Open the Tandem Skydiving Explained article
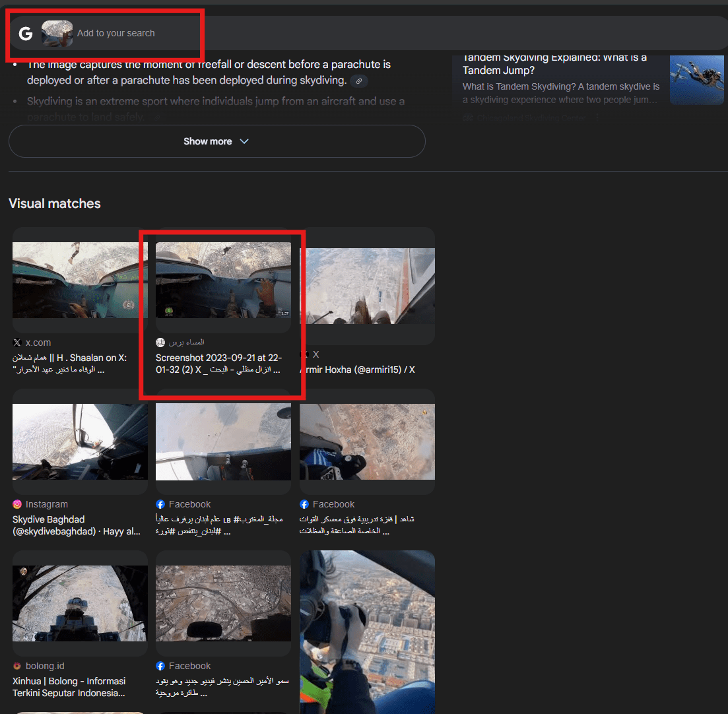The height and width of the screenshot is (714, 728). 554,63
